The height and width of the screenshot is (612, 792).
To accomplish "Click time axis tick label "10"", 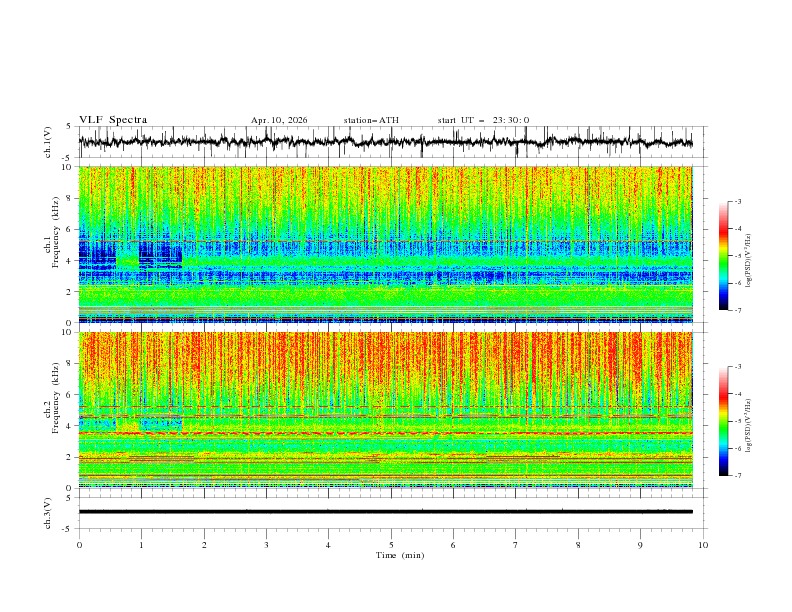I will [703, 545].
